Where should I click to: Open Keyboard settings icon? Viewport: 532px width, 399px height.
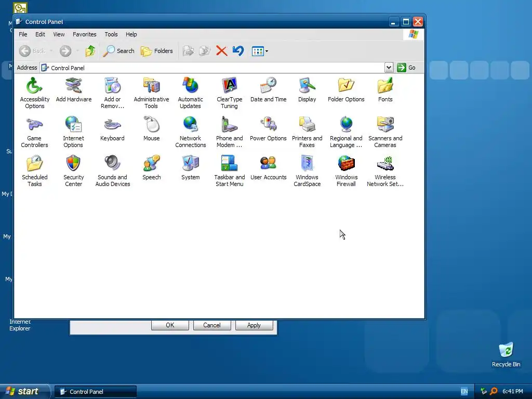coord(112,129)
